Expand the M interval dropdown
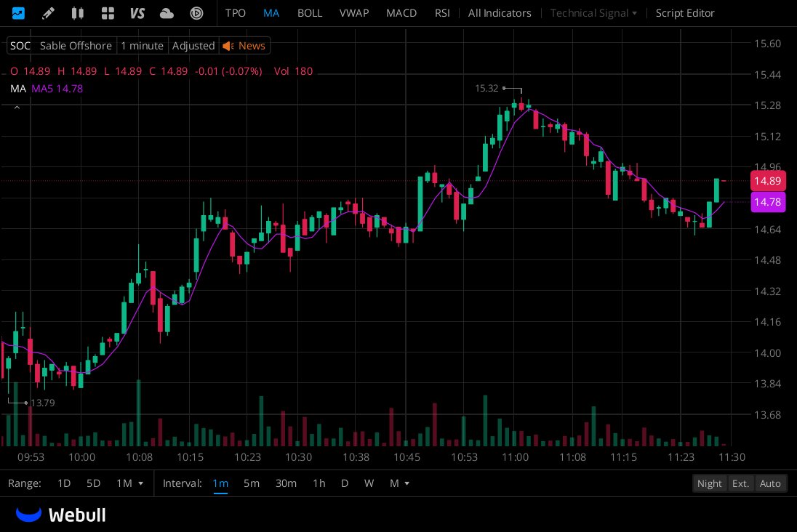The height and width of the screenshot is (532, 797). coord(399,483)
